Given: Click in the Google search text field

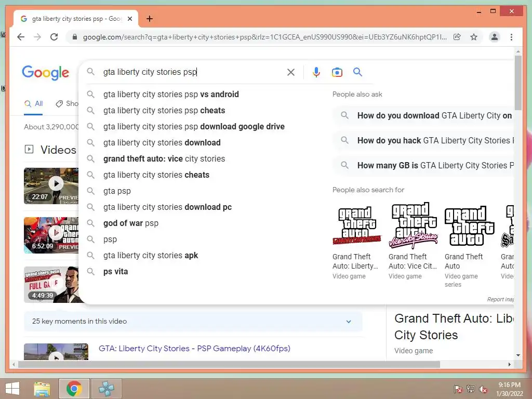Looking at the screenshot, I should point(193,72).
